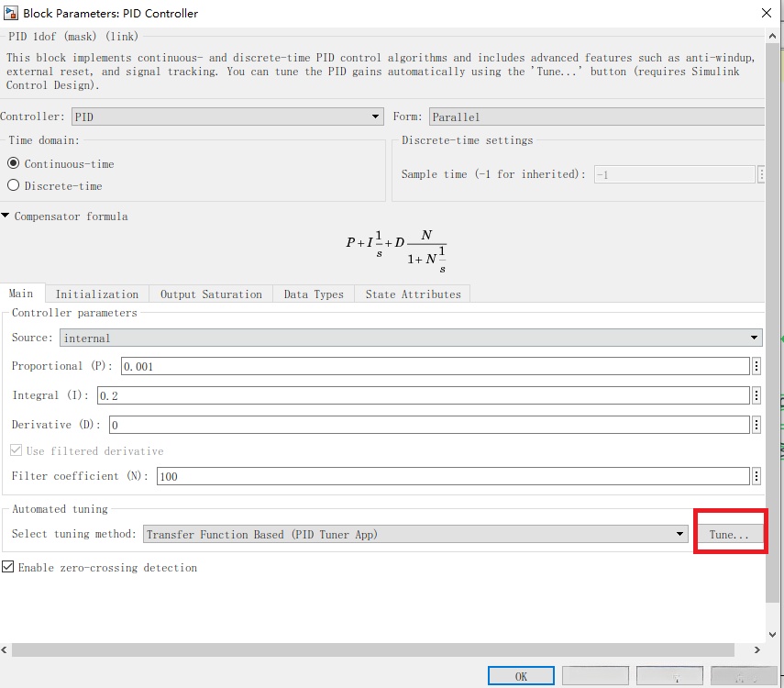Collapse the Compensator formula section

pyautogui.click(x=6, y=216)
